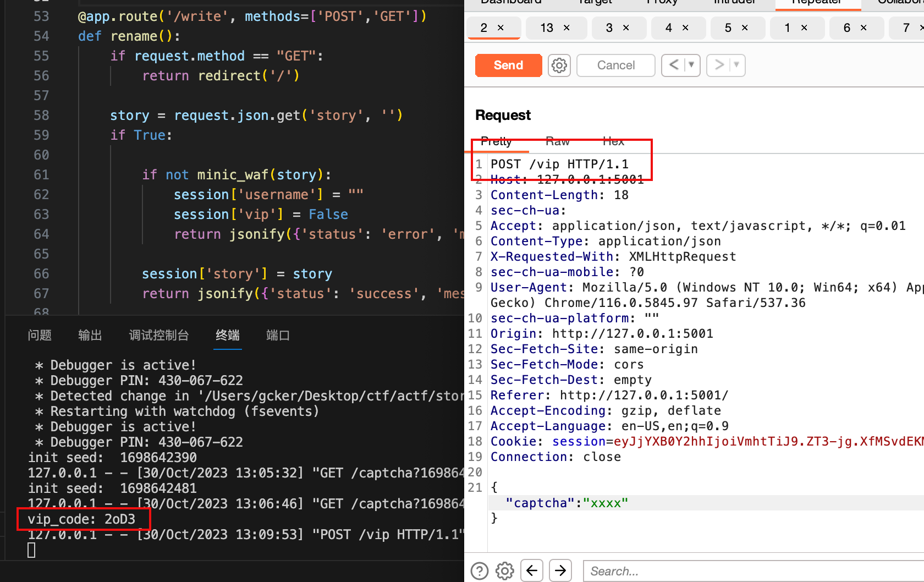Click the Referer header line

[x=609, y=396]
